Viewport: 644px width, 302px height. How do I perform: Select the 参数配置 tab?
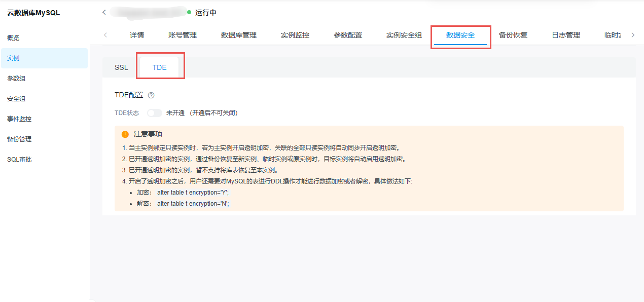(348, 35)
